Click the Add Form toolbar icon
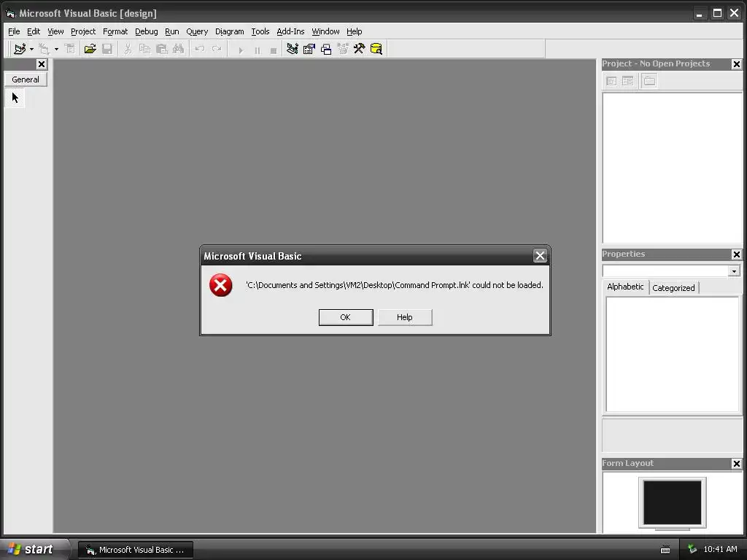Screen dimensions: 747x560 tap(44, 49)
